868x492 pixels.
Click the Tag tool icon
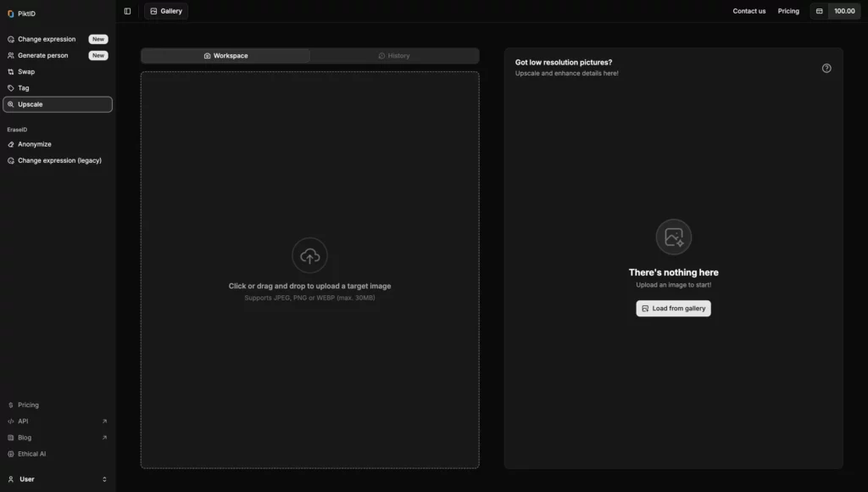[x=11, y=88]
